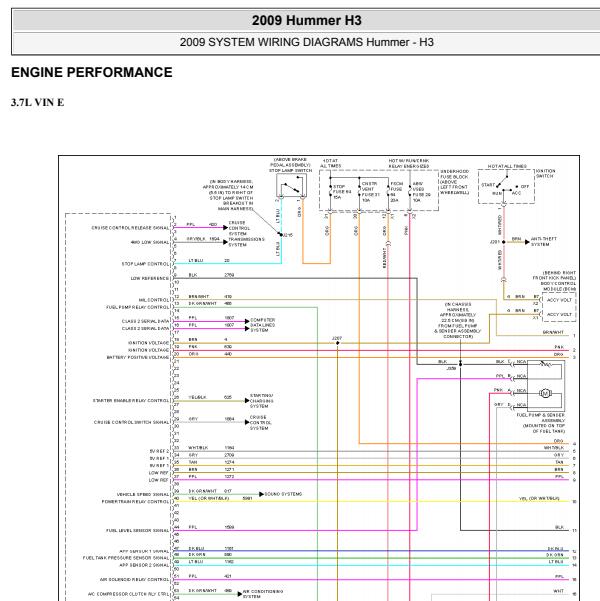The height and width of the screenshot is (601, 600).
Task: Click the "FUEL TANK PRESSURE SENSOR SIGNAL" label
Action: [126, 558]
